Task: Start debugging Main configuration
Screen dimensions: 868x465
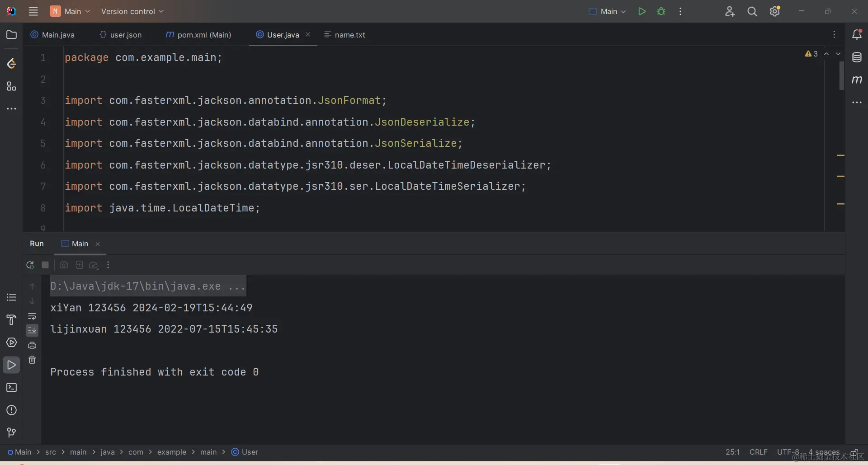Action: click(x=661, y=11)
